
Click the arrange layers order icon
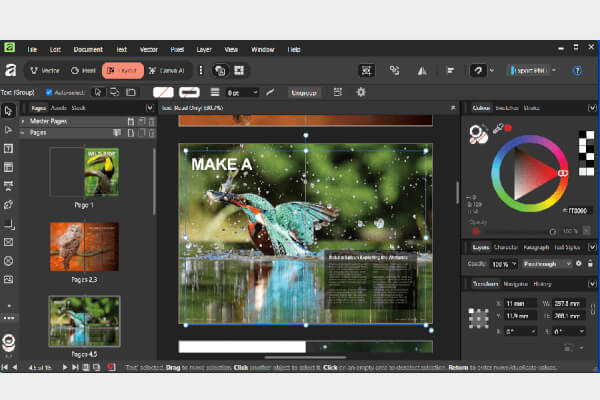tap(394, 70)
